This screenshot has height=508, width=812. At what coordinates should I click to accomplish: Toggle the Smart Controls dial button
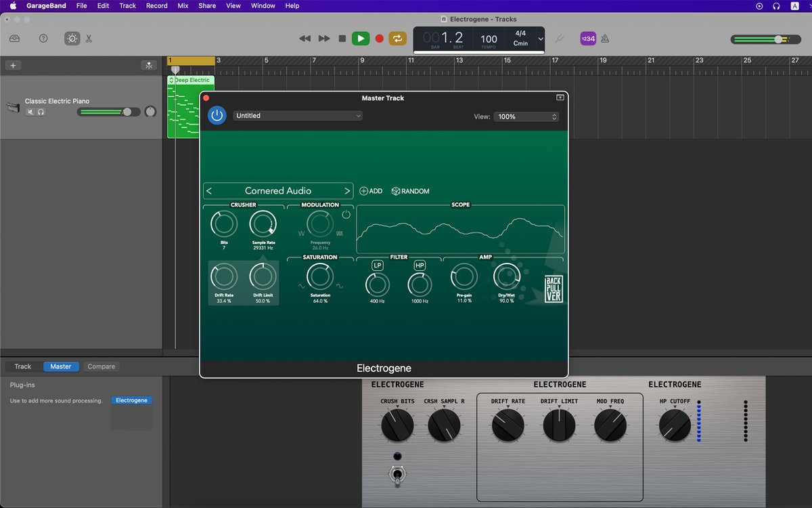click(x=72, y=39)
